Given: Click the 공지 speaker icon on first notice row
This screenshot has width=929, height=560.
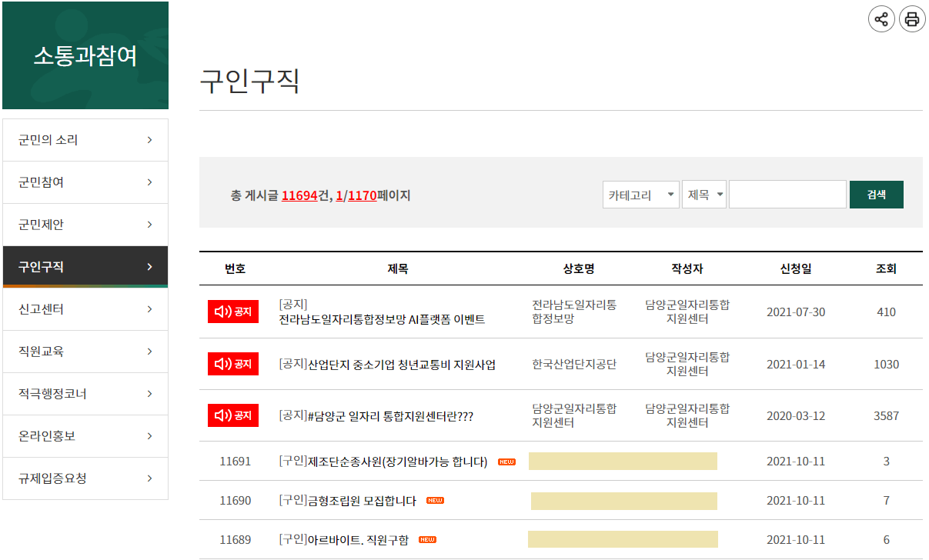Looking at the screenshot, I should click(232, 312).
